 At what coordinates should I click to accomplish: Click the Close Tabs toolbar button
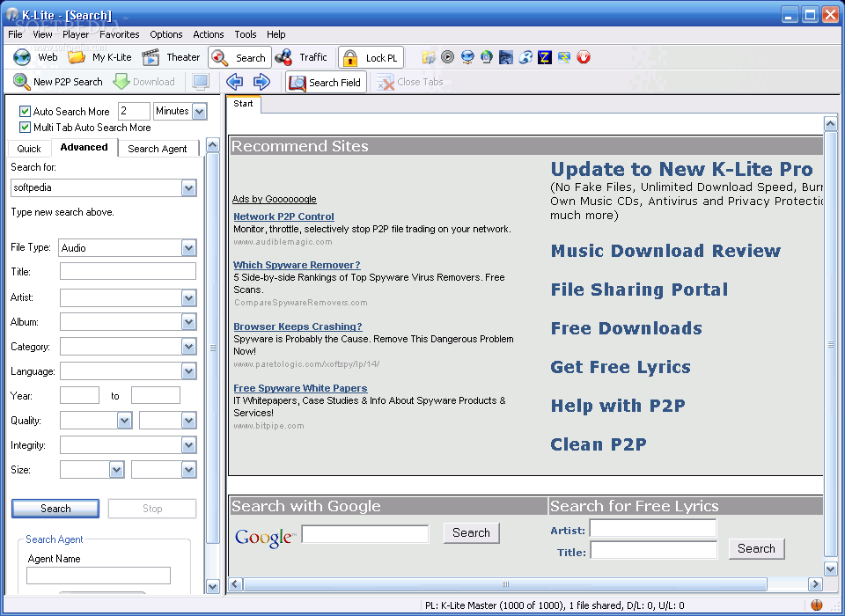coord(410,82)
